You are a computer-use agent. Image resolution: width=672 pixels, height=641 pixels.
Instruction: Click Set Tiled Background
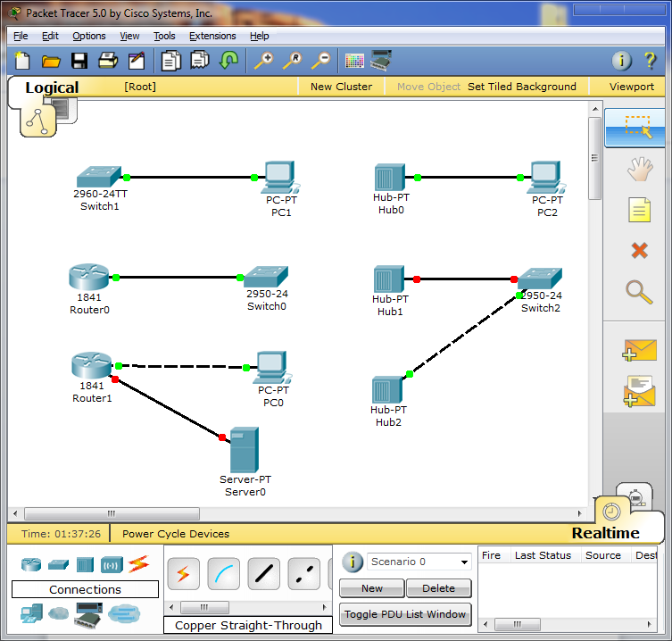pos(522,87)
